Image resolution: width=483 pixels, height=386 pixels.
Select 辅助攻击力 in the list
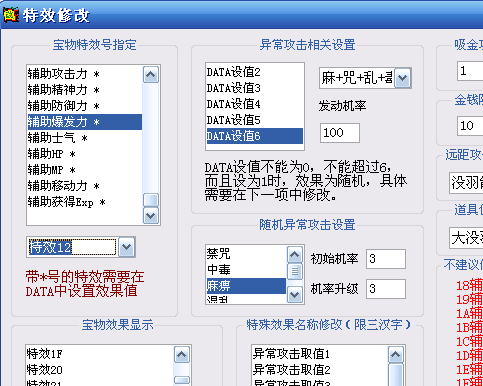(85, 74)
